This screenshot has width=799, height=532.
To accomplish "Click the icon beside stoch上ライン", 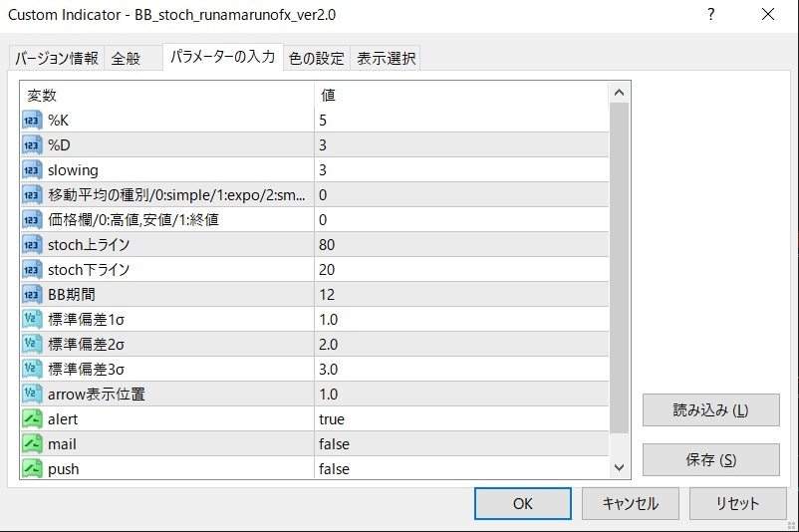I will click(32, 245).
